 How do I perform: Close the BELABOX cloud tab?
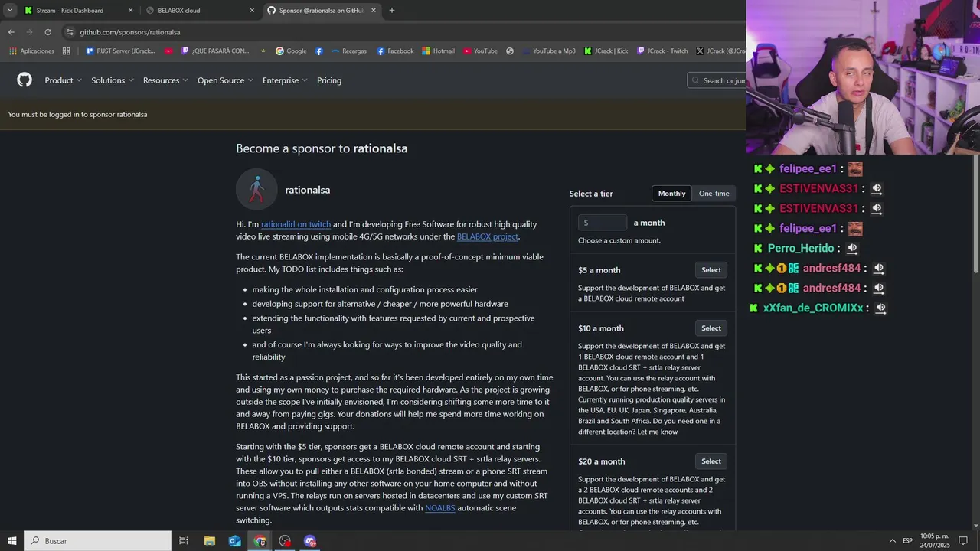tap(252, 11)
